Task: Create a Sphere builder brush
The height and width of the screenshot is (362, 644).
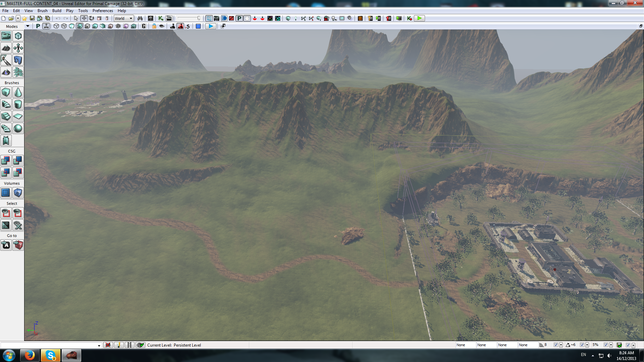Action: [x=18, y=128]
